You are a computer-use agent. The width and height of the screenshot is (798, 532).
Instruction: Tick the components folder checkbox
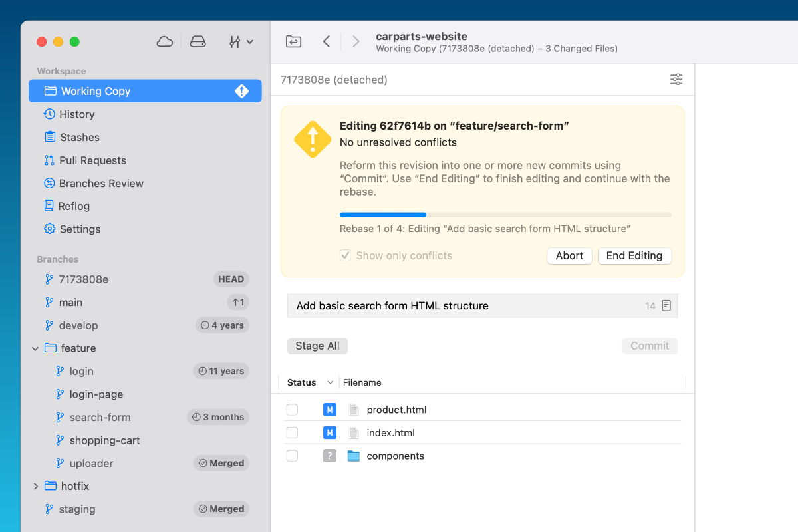[x=292, y=456]
